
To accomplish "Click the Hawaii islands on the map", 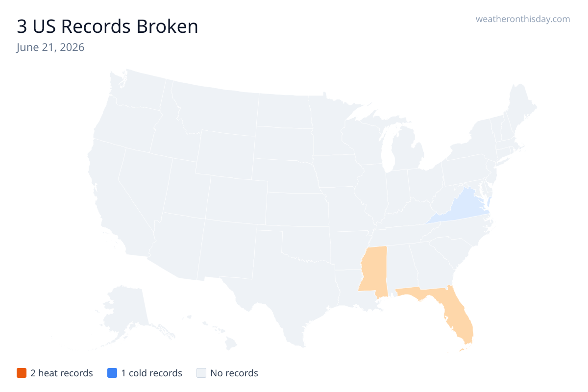I will point(216,332).
